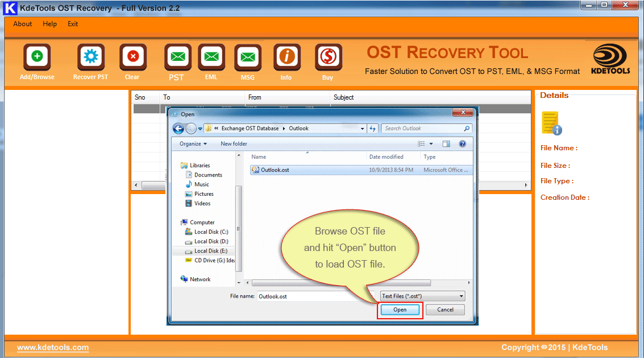
Task: Select Outlook.ost in file list
Action: tap(275, 170)
